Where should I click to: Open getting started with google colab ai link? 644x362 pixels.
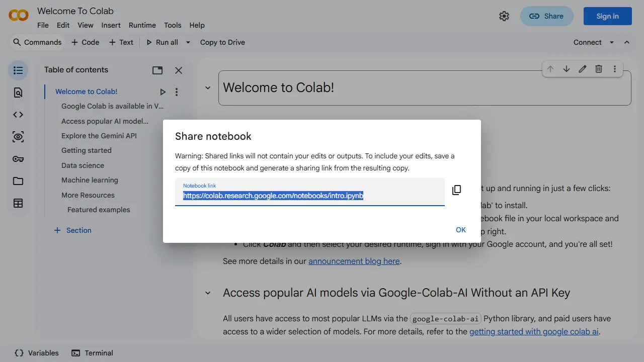click(534, 331)
